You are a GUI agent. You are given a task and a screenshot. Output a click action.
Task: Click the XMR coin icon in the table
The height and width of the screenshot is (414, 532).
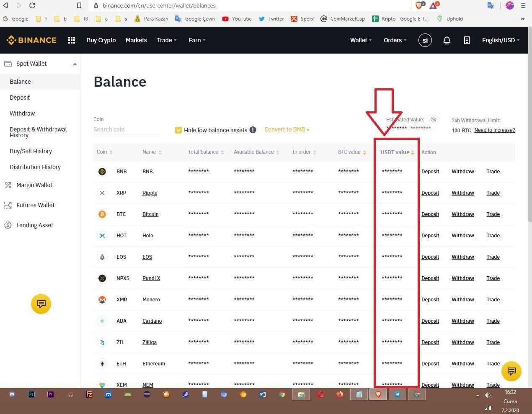coord(102,300)
